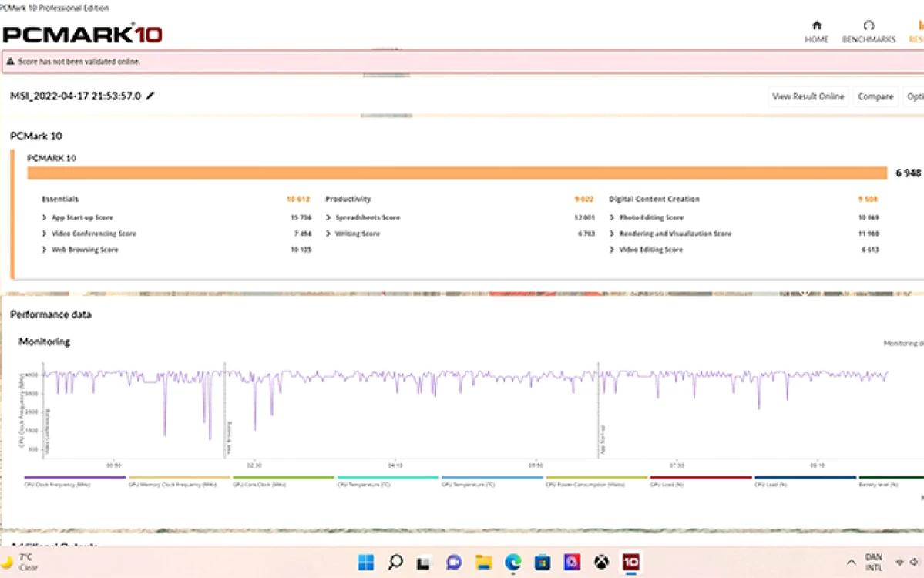Open Chat icon on taskbar

[453, 562]
